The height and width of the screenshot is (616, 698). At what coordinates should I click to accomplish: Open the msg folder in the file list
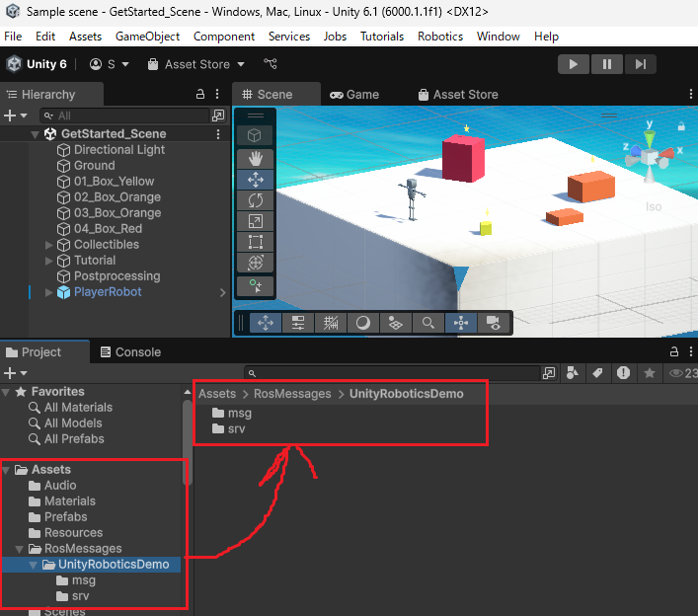[232, 413]
